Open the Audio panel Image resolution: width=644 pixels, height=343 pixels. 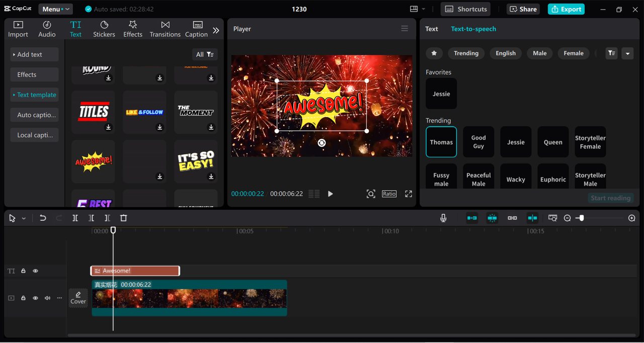click(x=47, y=29)
